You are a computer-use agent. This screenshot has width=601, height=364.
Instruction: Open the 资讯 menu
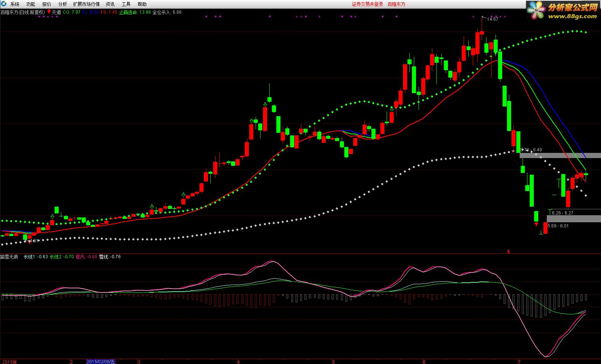coord(110,4)
